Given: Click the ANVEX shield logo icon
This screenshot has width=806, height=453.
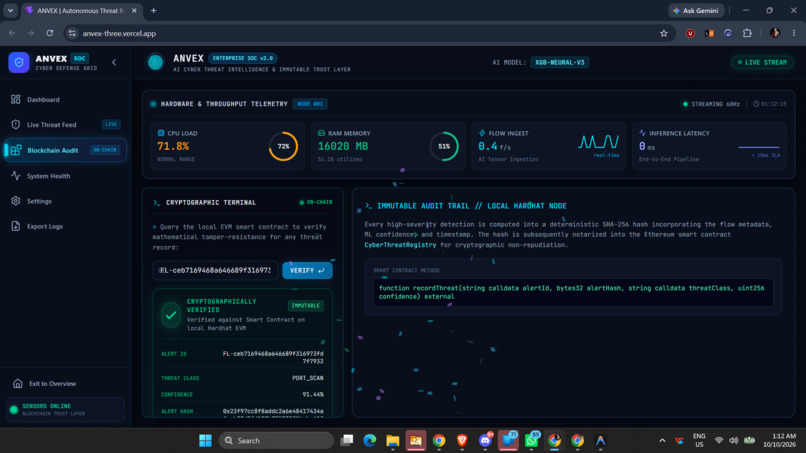Looking at the screenshot, I should click(19, 62).
